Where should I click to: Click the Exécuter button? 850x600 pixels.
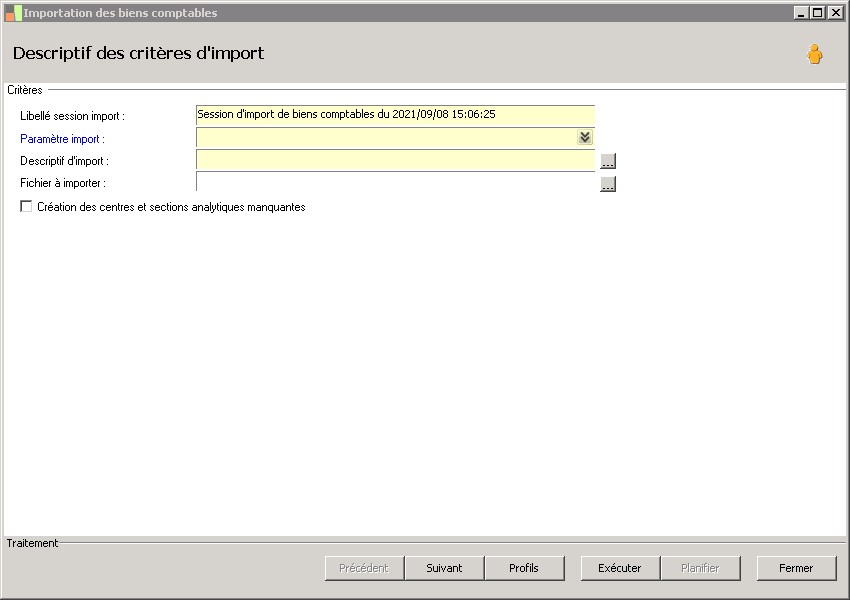620,568
